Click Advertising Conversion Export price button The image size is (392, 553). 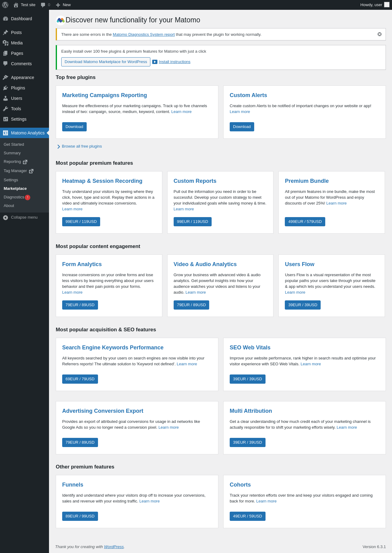[80, 442]
